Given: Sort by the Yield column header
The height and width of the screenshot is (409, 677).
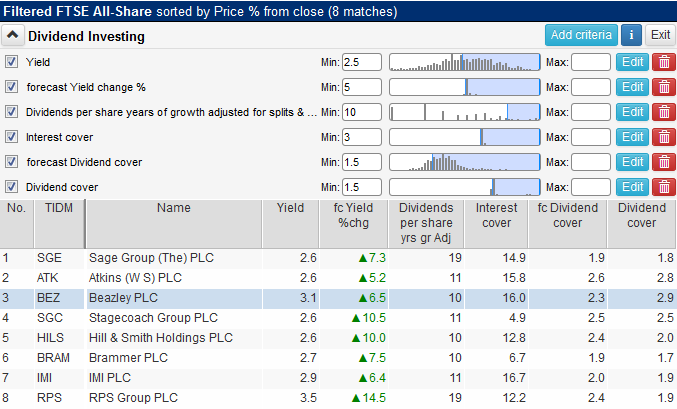Looking at the screenshot, I should (291, 224).
